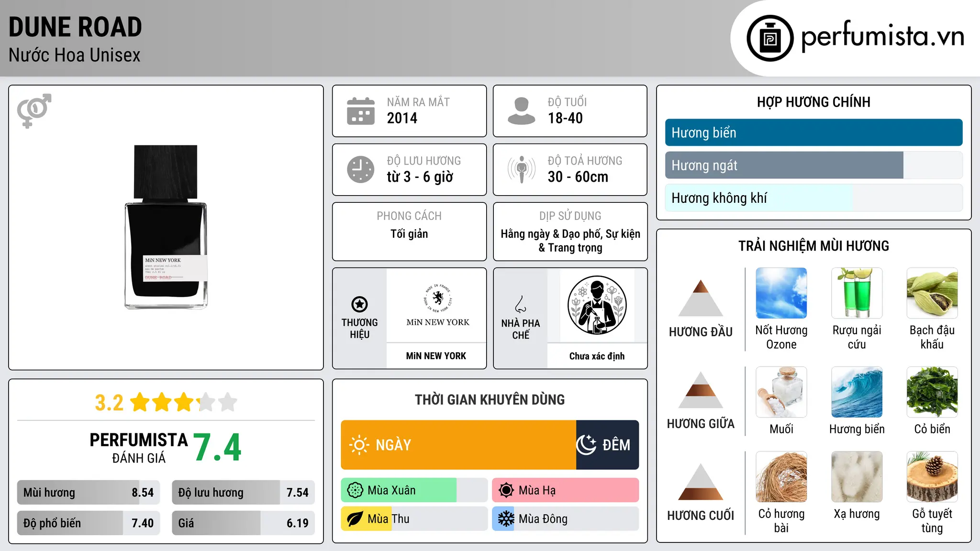
Task: Click the perfumista.vn site name
Action: pyautogui.click(x=882, y=36)
